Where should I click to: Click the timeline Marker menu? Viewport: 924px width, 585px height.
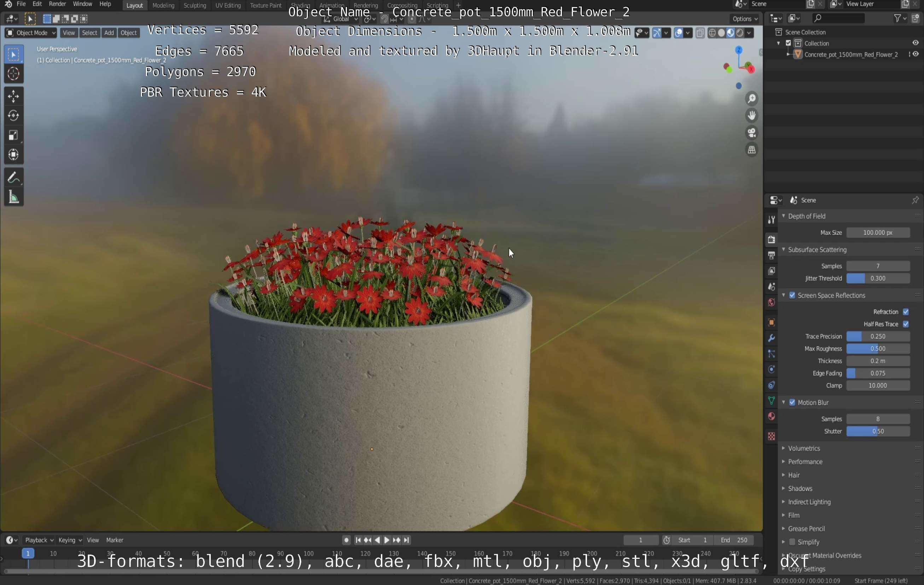click(x=115, y=540)
